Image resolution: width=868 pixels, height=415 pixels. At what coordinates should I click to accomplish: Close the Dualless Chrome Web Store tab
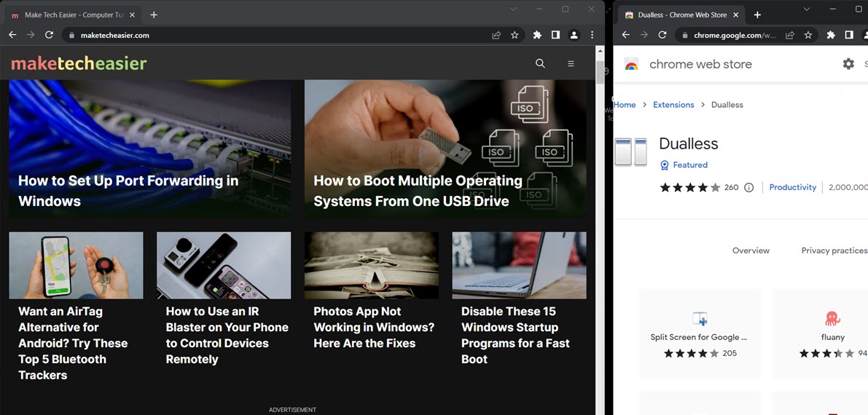tap(735, 15)
